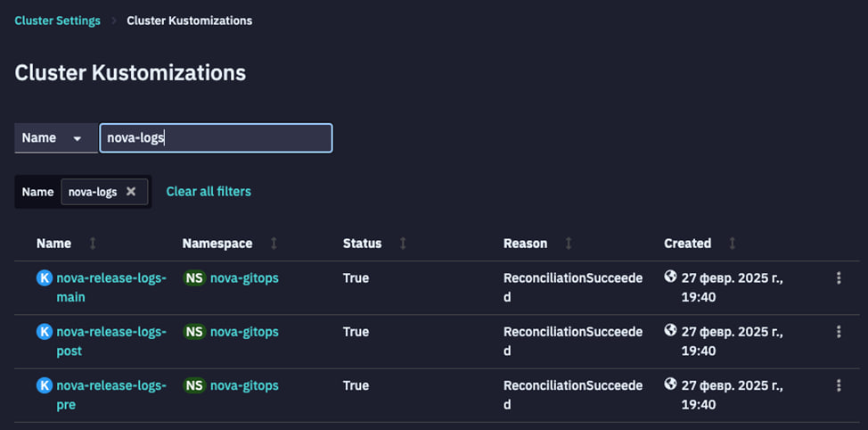This screenshot has width=868, height=430.
Task: Click globe icon in nova-release-logs-post row
Action: click(x=670, y=330)
